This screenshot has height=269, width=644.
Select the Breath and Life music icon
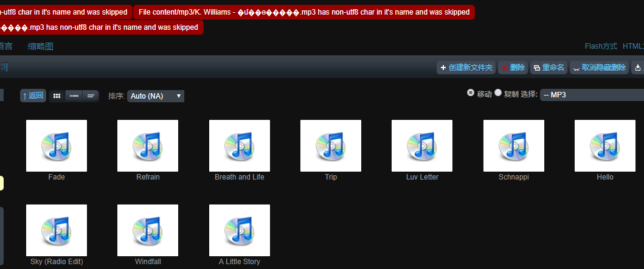click(240, 145)
